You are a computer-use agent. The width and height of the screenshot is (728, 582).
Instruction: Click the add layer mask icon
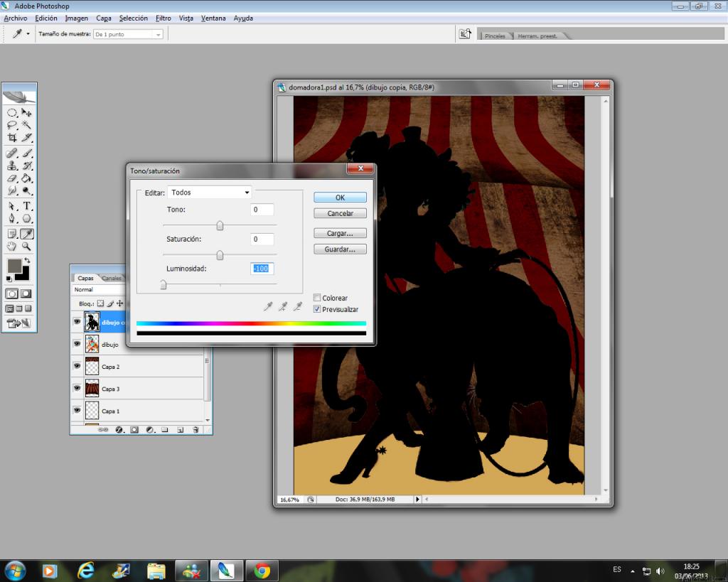[134, 430]
